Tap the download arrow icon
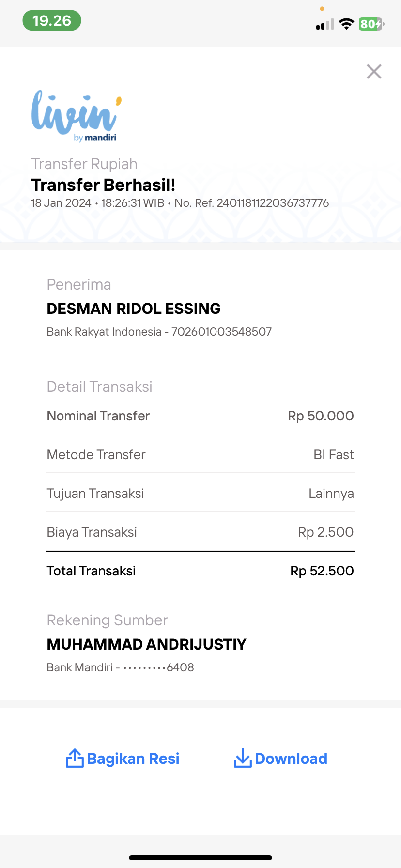 point(242,758)
